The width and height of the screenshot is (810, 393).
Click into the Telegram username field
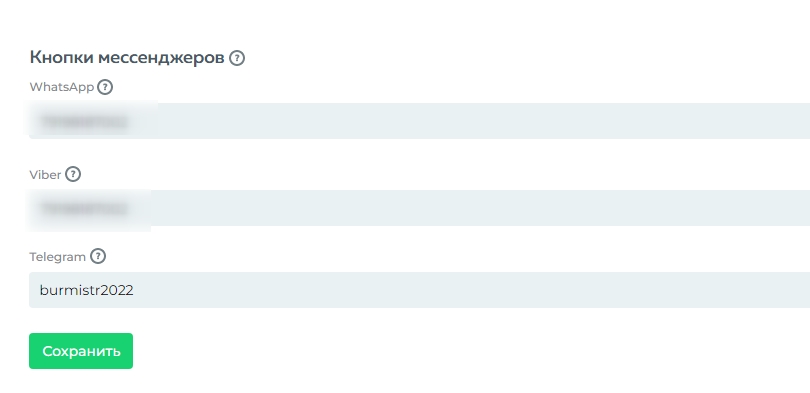[x=419, y=290]
